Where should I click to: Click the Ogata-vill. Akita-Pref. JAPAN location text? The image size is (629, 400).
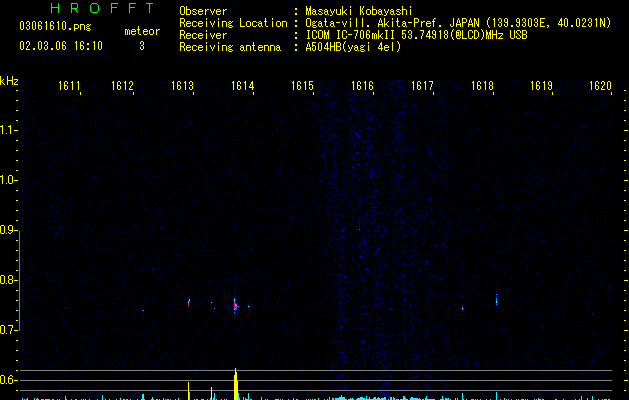click(458, 23)
